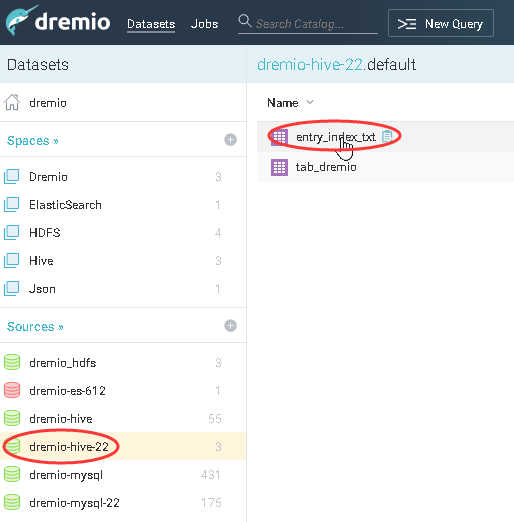Click the dremio-hive-22 breadcrumb link

pos(310,64)
